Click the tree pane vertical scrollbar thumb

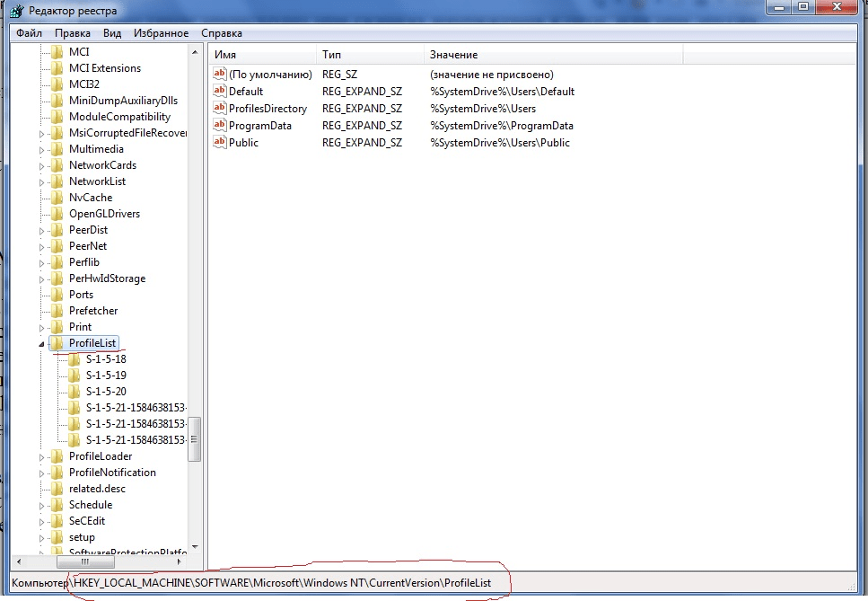pos(194,438)
